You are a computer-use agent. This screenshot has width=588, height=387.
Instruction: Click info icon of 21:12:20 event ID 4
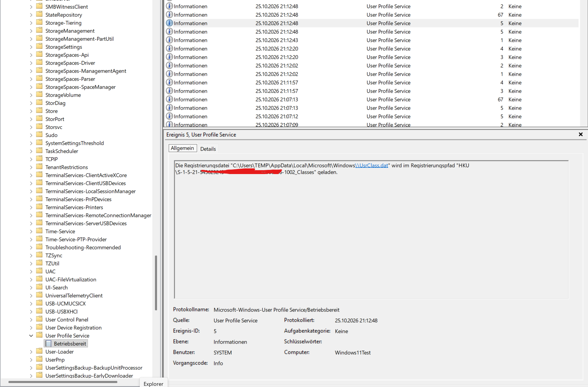click(x=169, y=48)
